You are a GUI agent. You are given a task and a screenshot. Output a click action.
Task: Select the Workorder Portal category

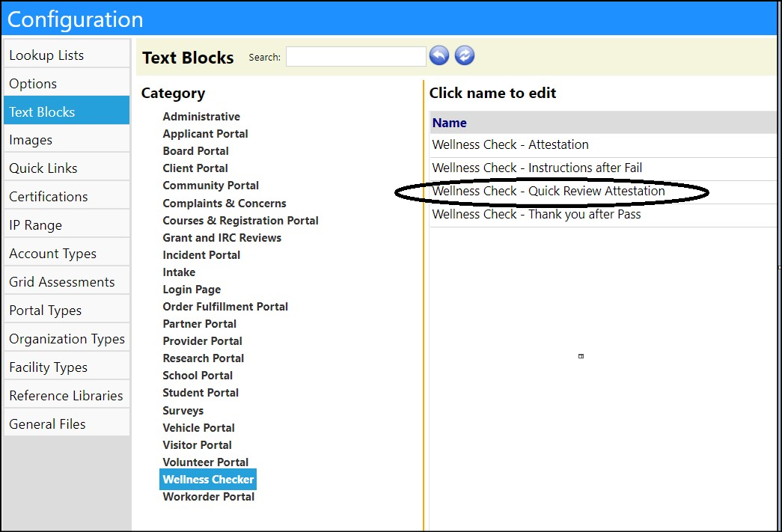(209, 497)
